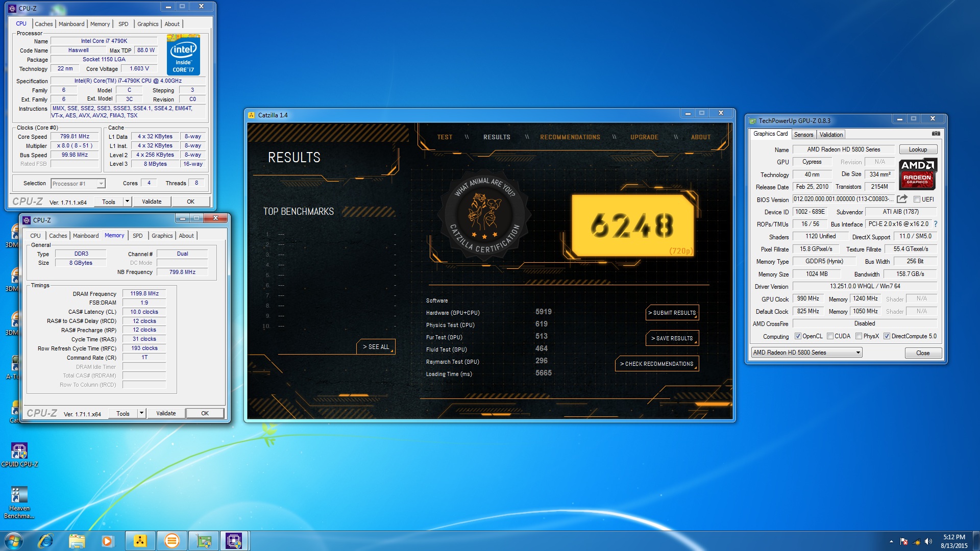980x551 pixels.
Task: Launch Internet Explorer from the taskbar
Action: pos(45,541)
